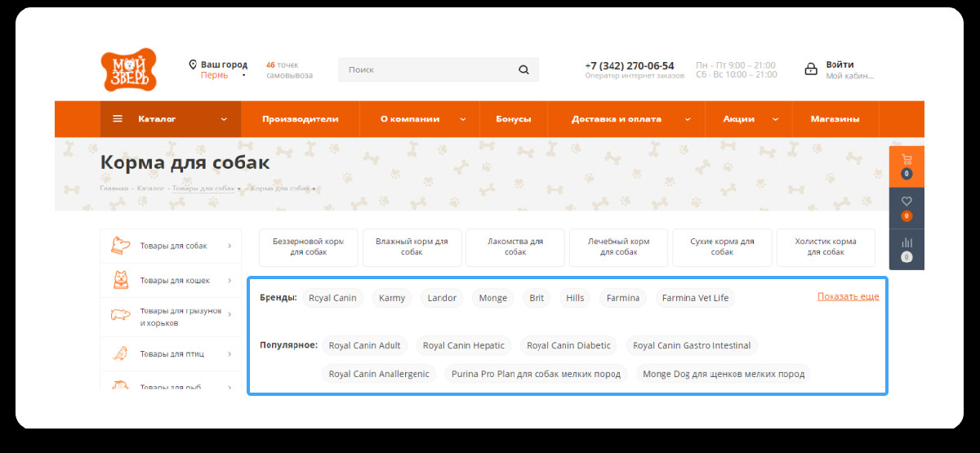
Task: Open the favorites heart icon
Action: [x=906, y=202]
